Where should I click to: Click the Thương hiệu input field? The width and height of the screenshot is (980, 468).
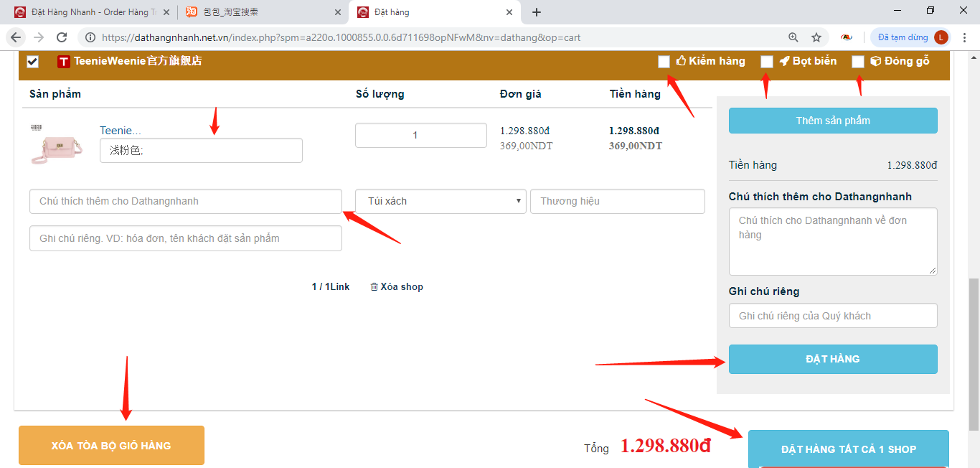click(617, 201)
